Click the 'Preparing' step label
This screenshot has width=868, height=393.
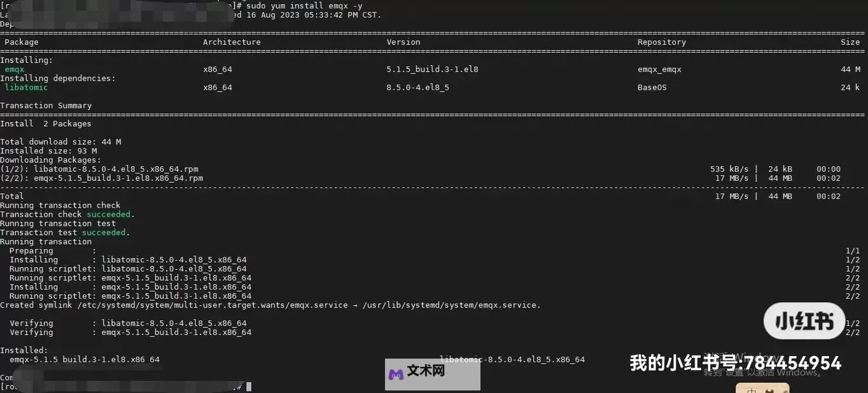coord(31,251)
